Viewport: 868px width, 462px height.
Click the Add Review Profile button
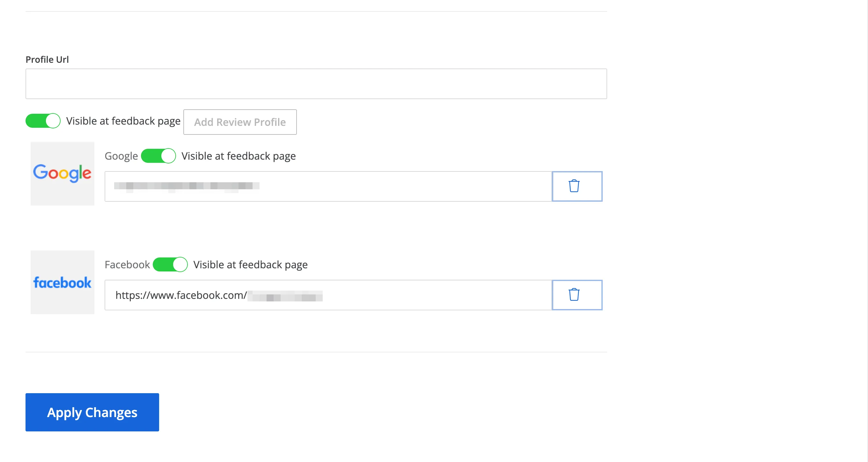240,122
